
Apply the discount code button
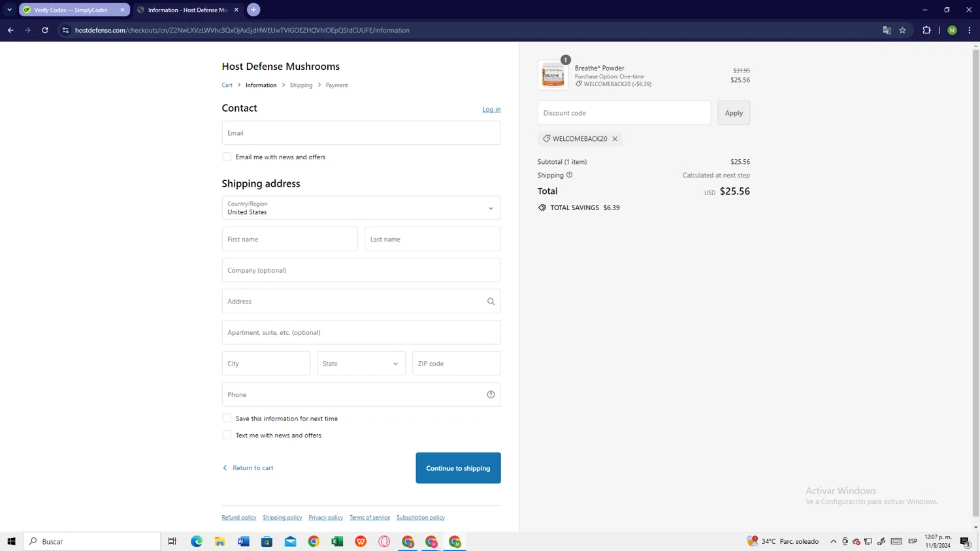point(734,113)
